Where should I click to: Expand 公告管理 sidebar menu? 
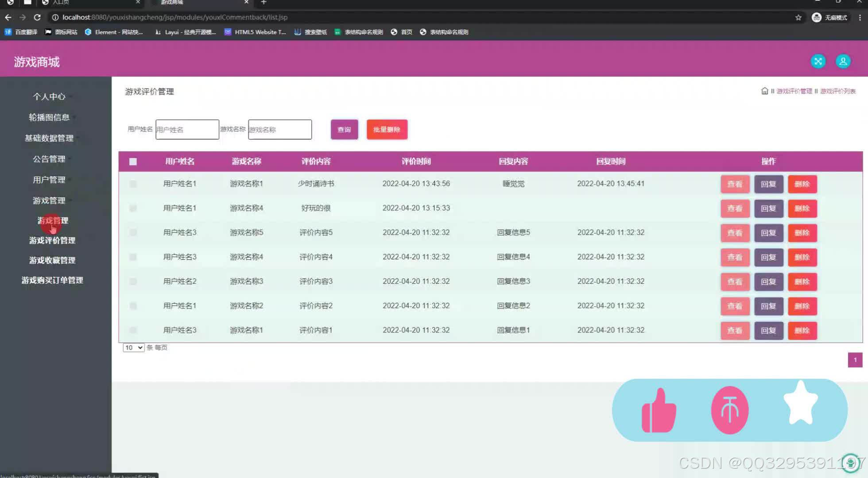[x=49, y=159]
